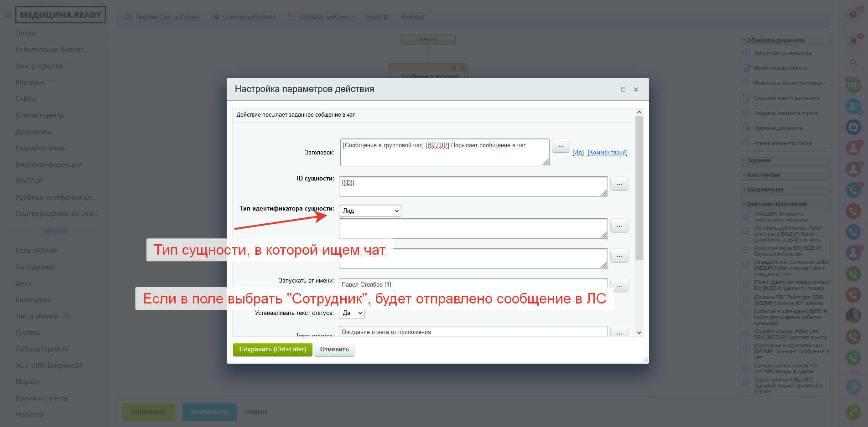This screenshot has width=868, height=427.
Task: Open the notifications bell in the right sidebar
Action: 853,41
